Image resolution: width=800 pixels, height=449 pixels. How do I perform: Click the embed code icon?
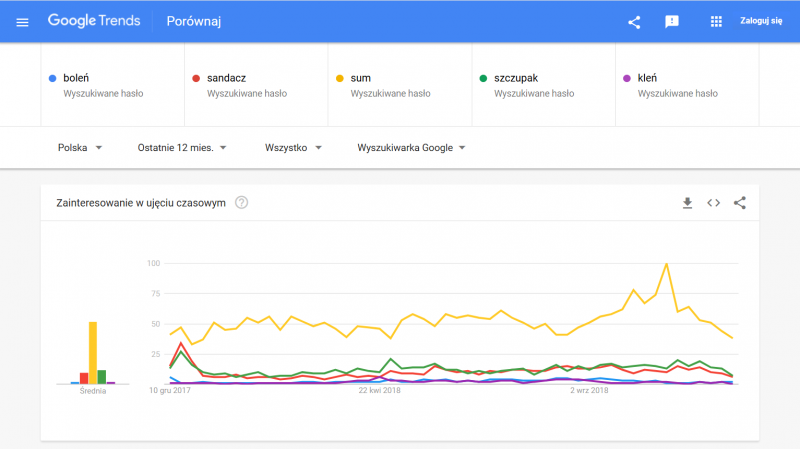pyautogui.click(x=713, y=203)
